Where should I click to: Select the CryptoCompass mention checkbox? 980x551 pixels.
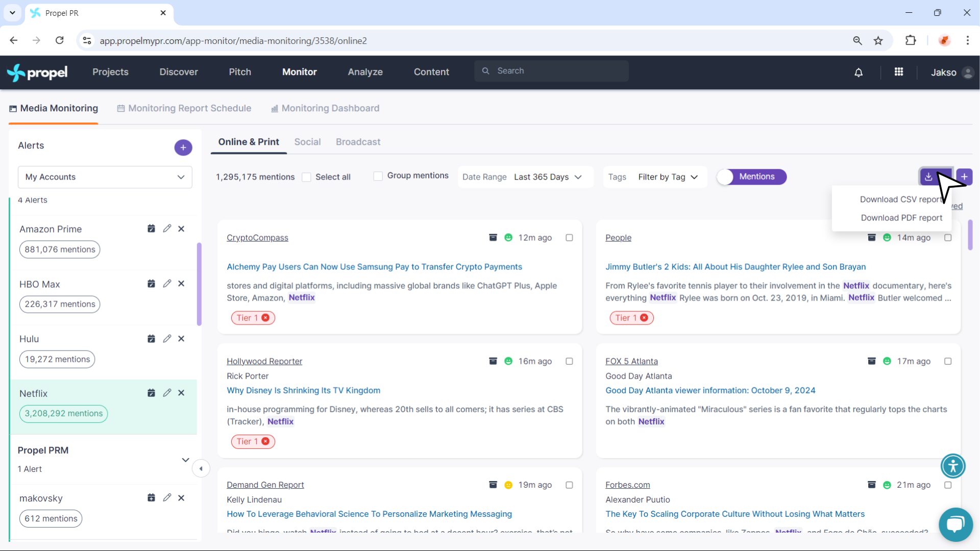tap(569, 238)
